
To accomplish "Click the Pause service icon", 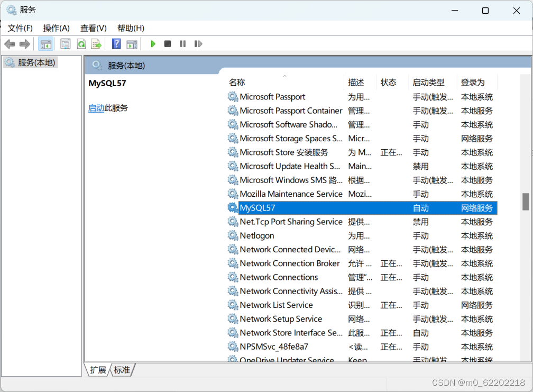I will point(183,44).
